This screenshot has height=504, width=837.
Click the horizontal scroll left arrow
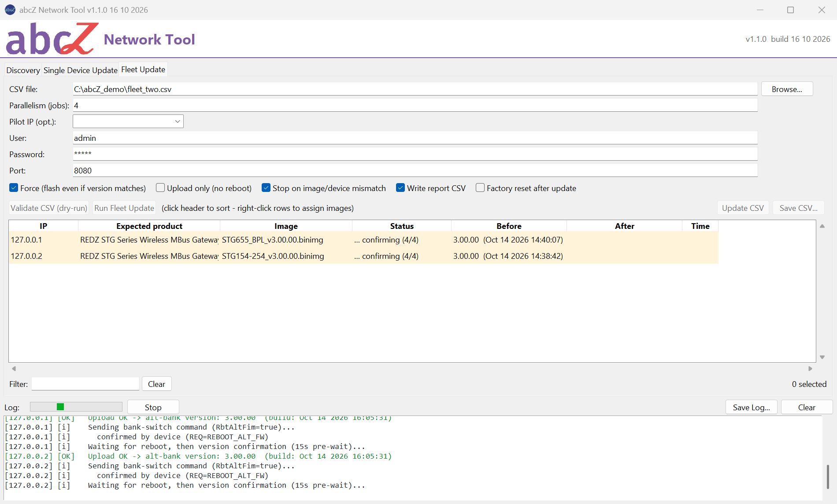click(14, 368)
